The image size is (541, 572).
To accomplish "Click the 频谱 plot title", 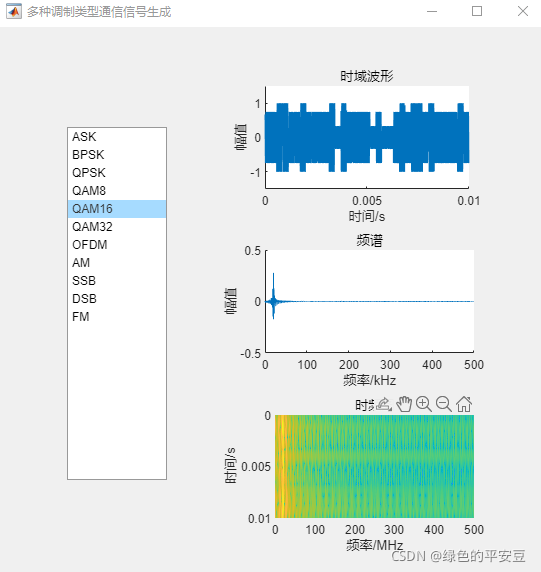I will [370, 240].
